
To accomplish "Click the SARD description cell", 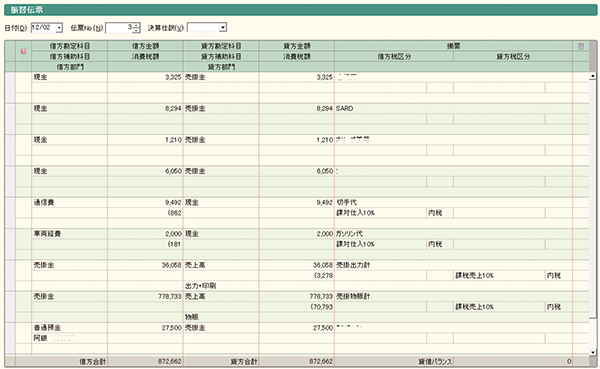I will point(453,109).
